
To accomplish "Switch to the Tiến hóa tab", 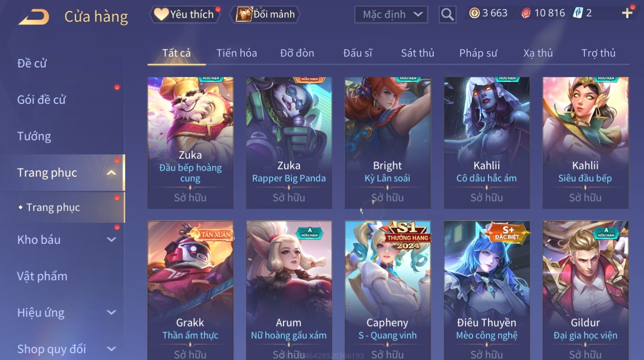I will (237, 53).
